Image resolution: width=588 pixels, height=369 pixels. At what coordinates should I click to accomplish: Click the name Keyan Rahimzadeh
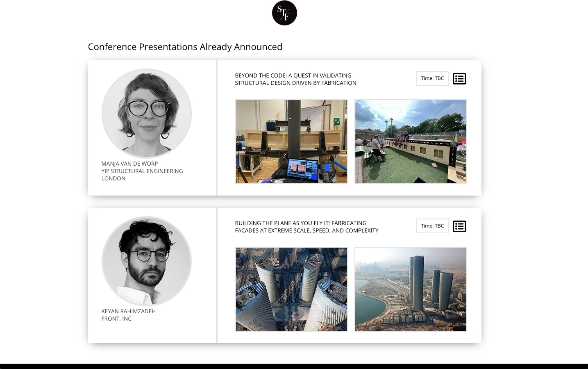[x=128, y=311]
